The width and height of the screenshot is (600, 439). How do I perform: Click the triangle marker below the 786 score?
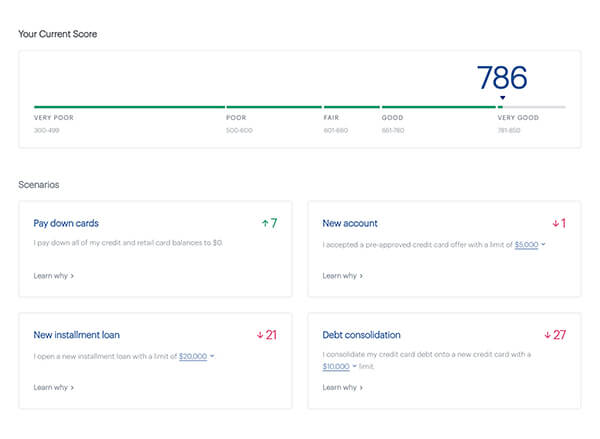point(502,98)
